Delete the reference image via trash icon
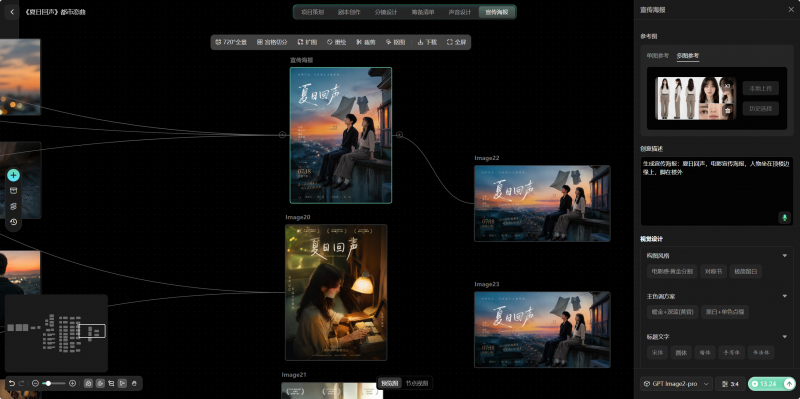This screenshot has width=800, height=399. click(x=728, y=110)
